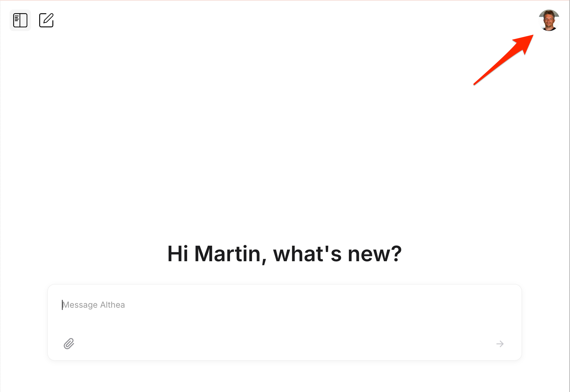Show the conversation sidebar
The width and height of the screenshot is (570, 392).
[20, 20]
